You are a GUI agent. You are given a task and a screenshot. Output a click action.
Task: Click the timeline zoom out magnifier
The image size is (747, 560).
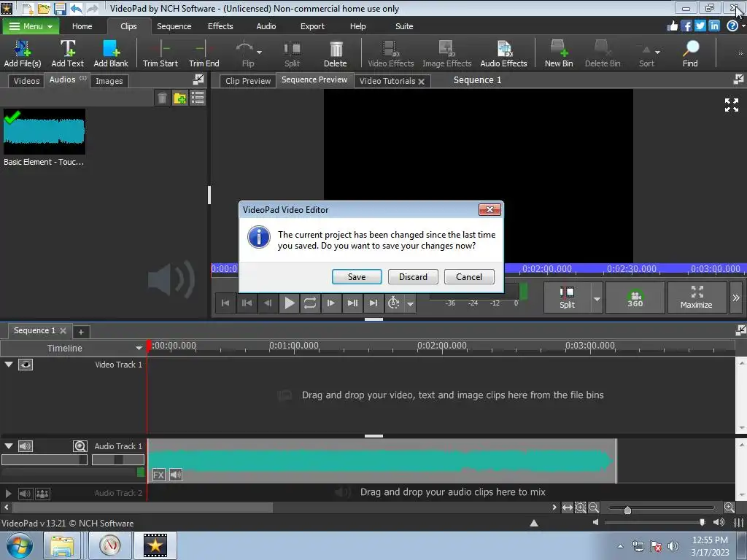pos(594,507)
